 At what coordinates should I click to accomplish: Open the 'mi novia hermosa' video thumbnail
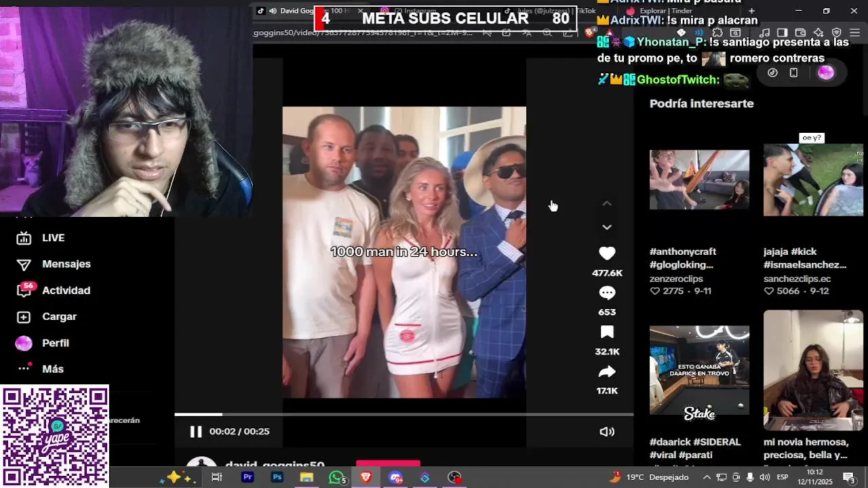click(813, 370)
